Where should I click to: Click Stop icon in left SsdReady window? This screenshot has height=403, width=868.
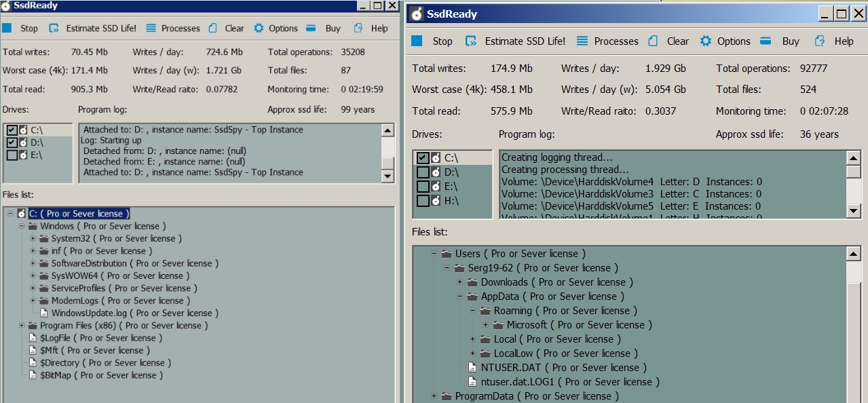tap(7, 28)
